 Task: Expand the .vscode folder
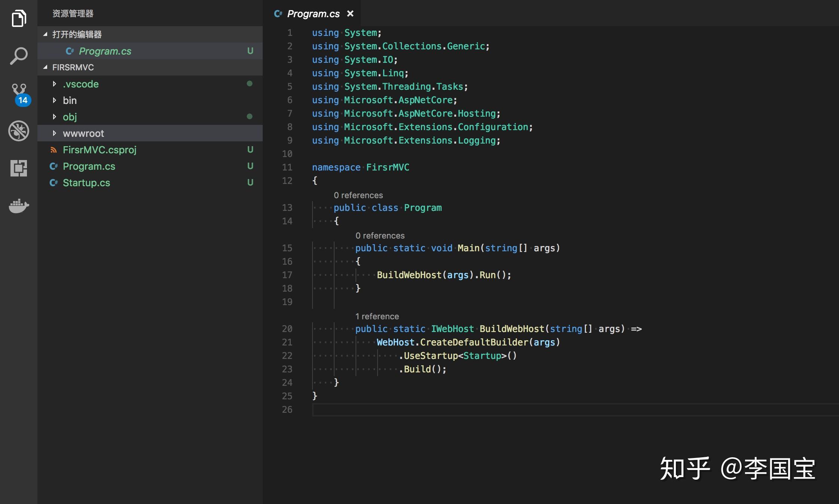tap(55, 84)
